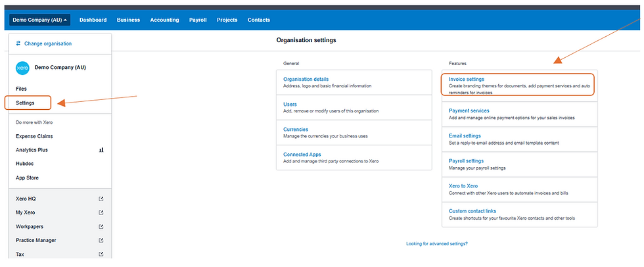Click 'Create shortcuts for your favourite Xero contacts' text
644x267 pixels.
[512, 218]
